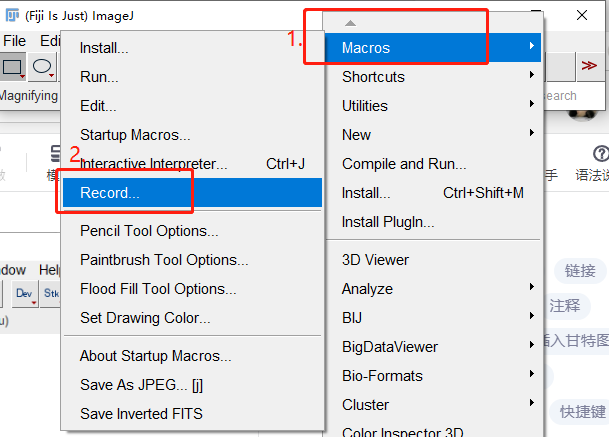This screenshot has width=609, height=437.
Task: Select Interactive Interpreter... menu entry
Action: pos(153,163)
